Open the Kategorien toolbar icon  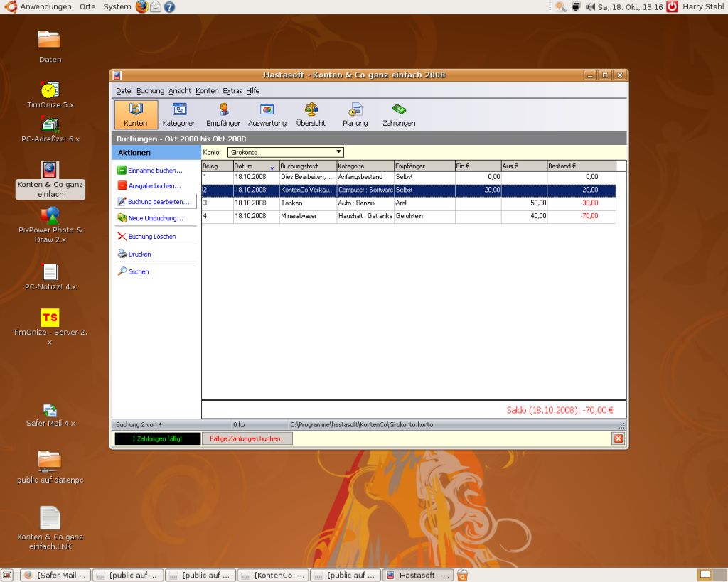(x=179, y=114)
